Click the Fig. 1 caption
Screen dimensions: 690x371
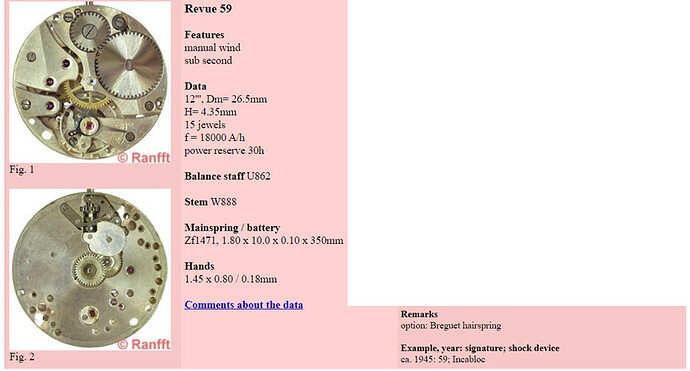(x=22, y=169)
